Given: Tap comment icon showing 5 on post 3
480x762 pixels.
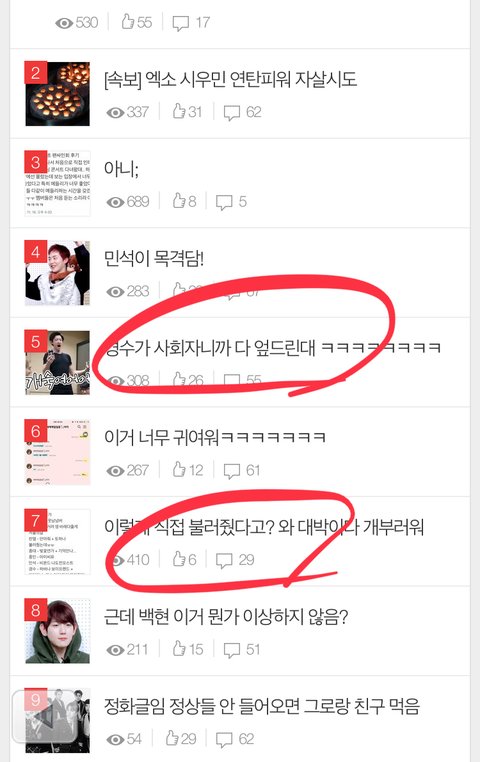Looking at the screenshot, I should [x=224, y=202].
